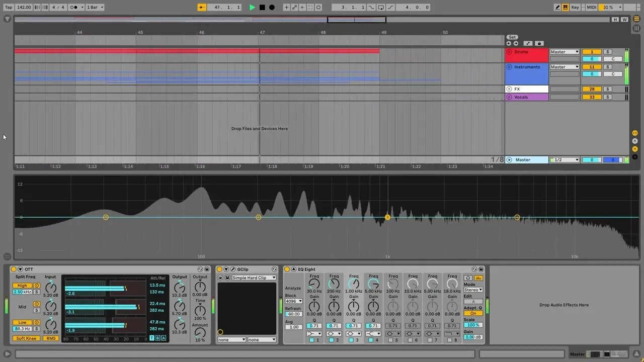Toggle computer MIDI keyboard icon
The height and width of the screenshot is (362, 644).
[x=566, y=7]
